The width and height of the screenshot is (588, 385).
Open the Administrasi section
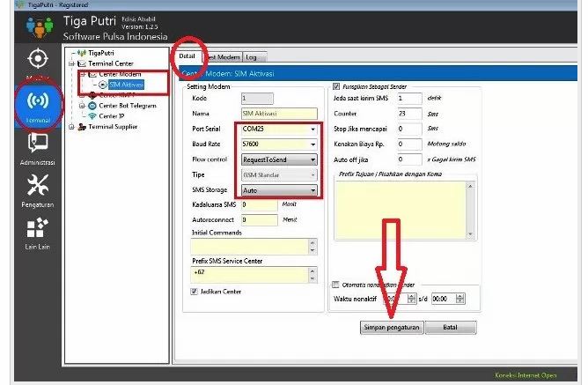(38, 149)
